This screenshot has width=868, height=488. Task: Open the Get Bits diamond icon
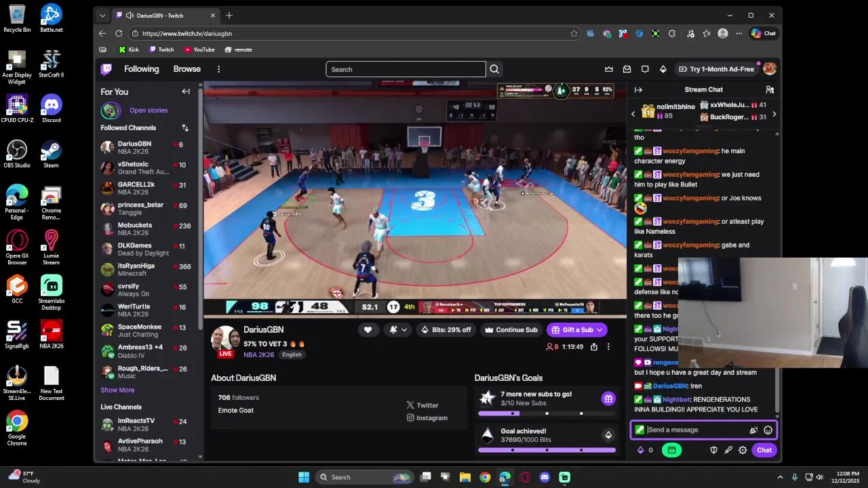pyautogui.click(x=663, y=69)
